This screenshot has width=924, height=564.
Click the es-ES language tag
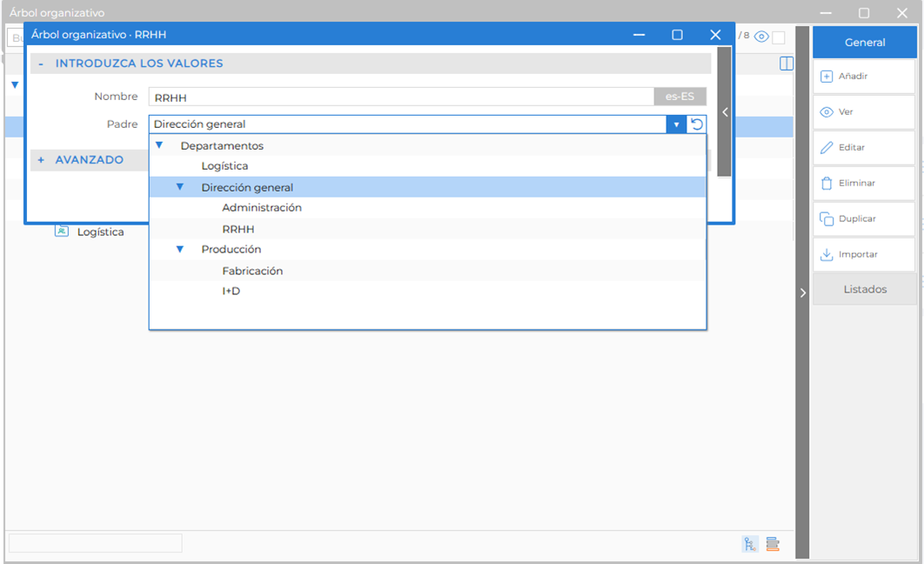tap(680, 97)
